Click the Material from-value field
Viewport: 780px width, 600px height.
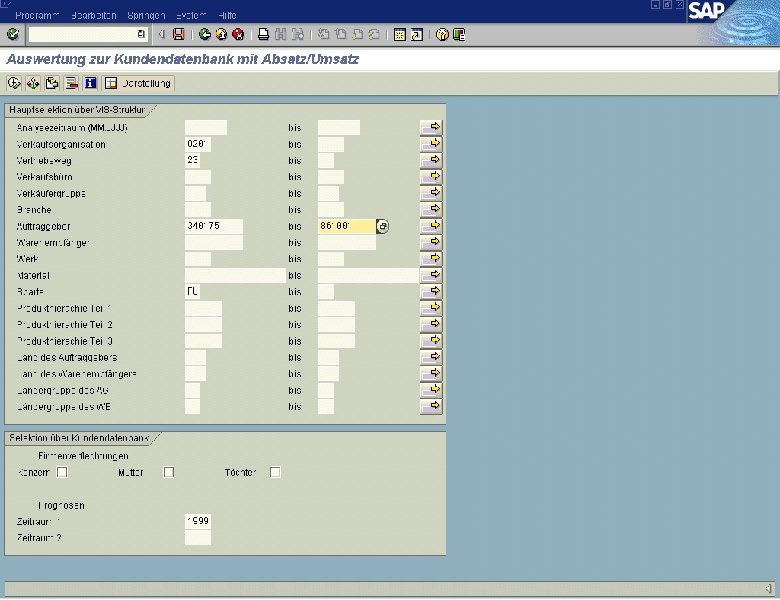pyautogui.click(x=235, y=276)
